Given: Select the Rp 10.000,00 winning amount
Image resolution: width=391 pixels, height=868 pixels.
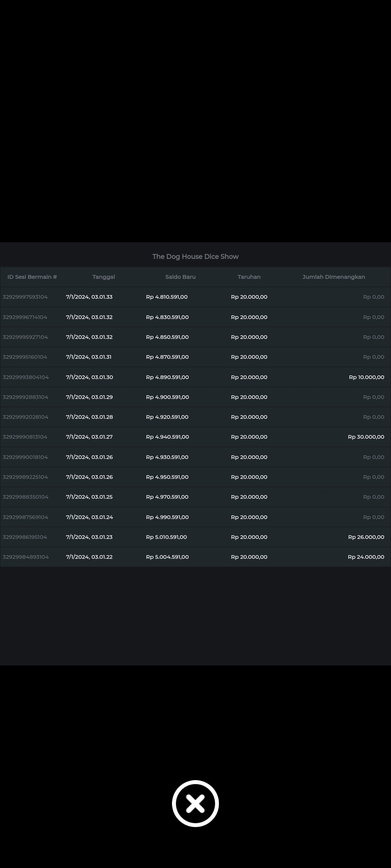Looking at the screenshot, I should (x=366, y=377).
